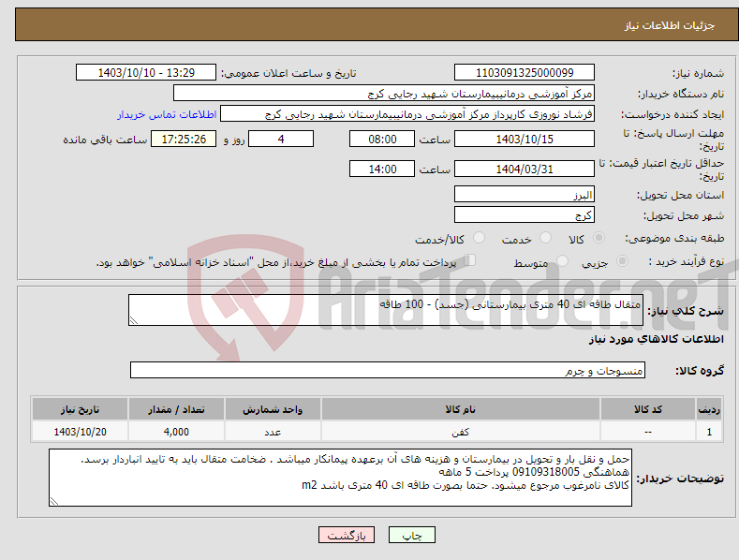Click the شماره نیاز label

tap(698, 73)
